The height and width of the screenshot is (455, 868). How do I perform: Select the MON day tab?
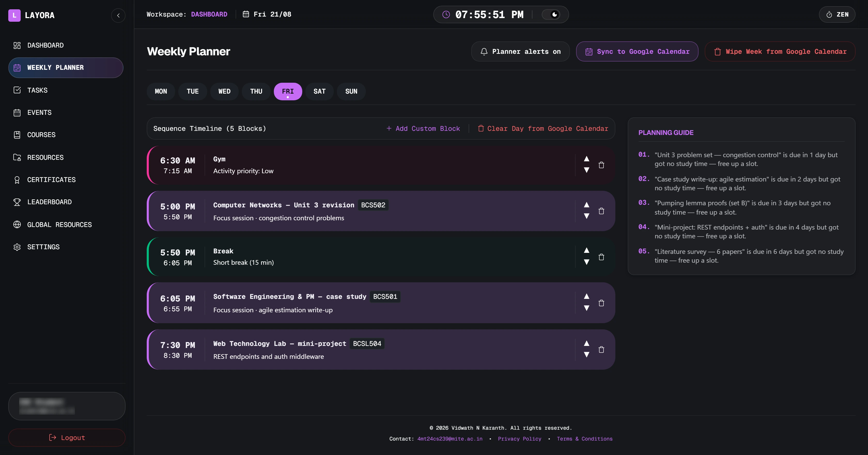coord(161,92)
